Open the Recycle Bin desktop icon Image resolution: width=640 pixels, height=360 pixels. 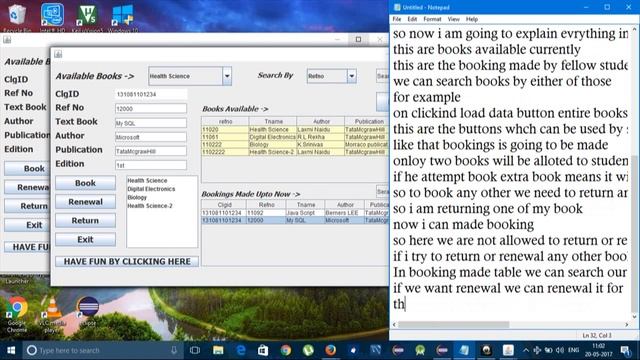click(17, 16)
